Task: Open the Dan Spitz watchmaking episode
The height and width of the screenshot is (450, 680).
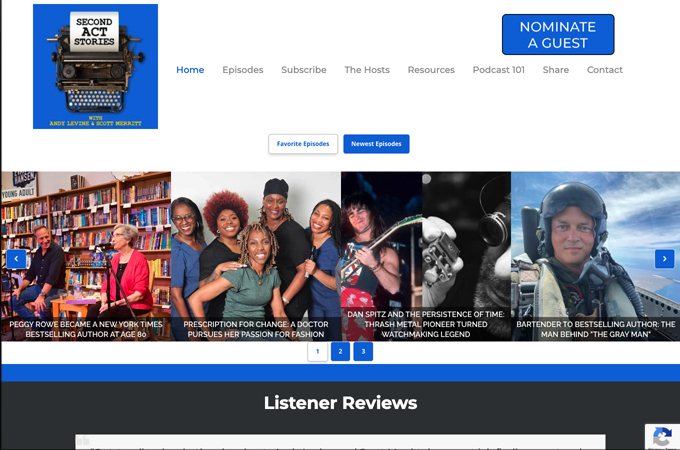Action: point(426,256)
